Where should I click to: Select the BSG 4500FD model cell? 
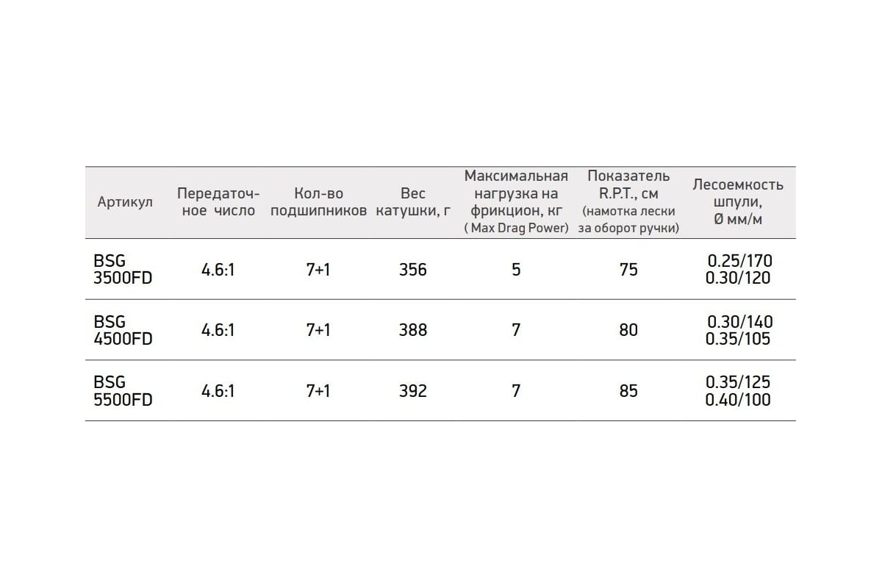(123, 330)
